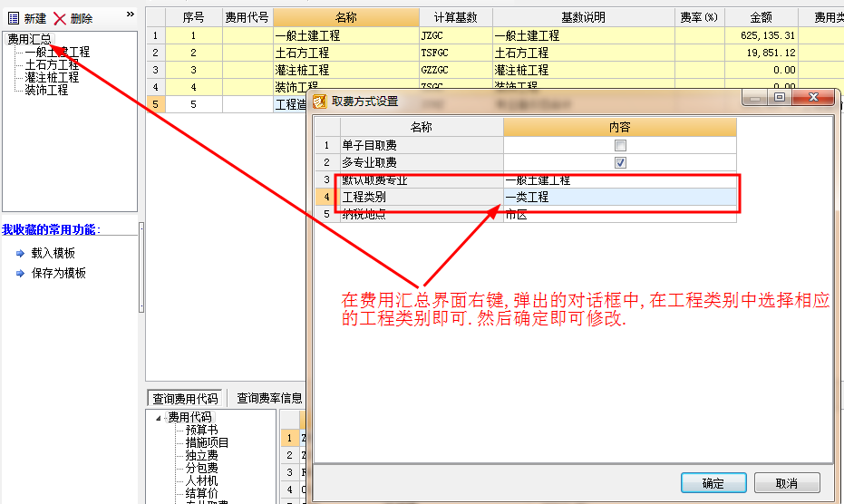Select 土石方工程 in the left tree
The width and height of the screenshot is (844, 504).
click(x=52, y=64)
